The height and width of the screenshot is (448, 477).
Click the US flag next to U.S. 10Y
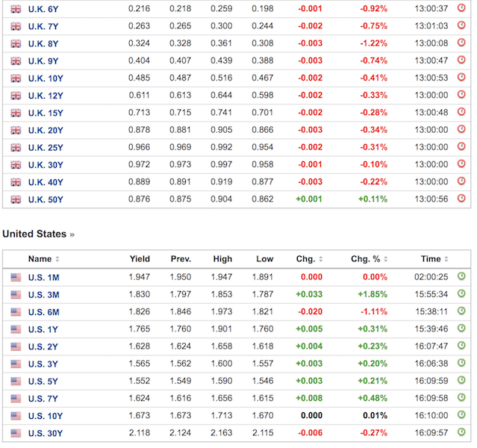tap(16, 416)
